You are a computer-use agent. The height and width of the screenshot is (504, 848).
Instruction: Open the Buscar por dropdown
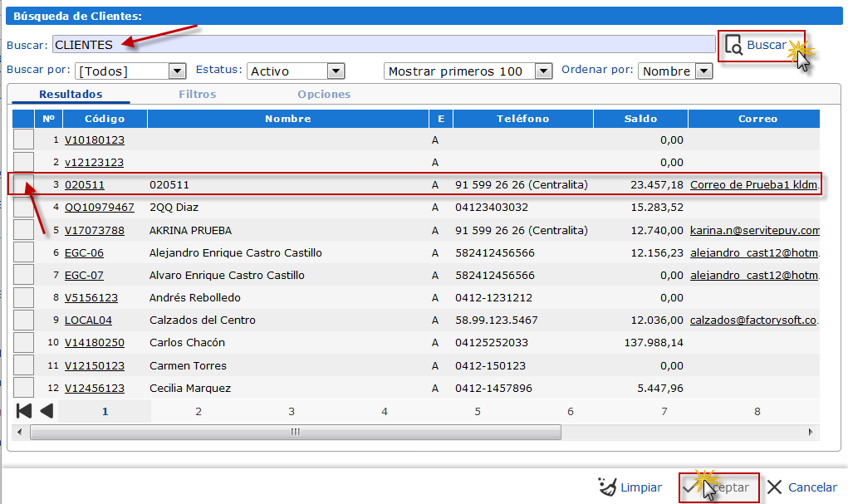(x=176, y=71)
